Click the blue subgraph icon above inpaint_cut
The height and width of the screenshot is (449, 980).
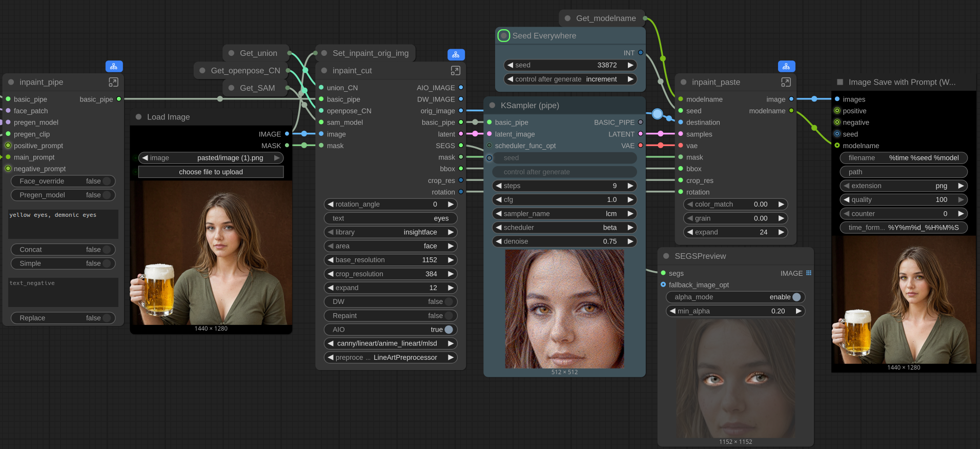pos(456,54)
